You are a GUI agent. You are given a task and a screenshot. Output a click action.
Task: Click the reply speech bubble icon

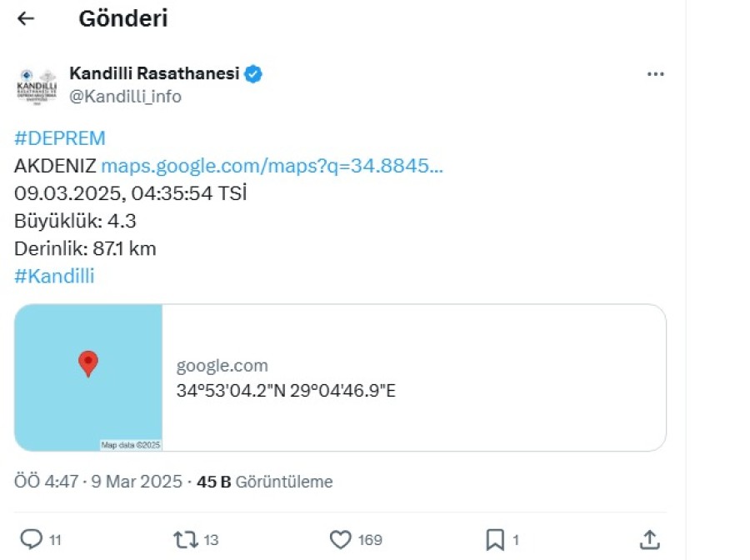(x=31, y=539)
